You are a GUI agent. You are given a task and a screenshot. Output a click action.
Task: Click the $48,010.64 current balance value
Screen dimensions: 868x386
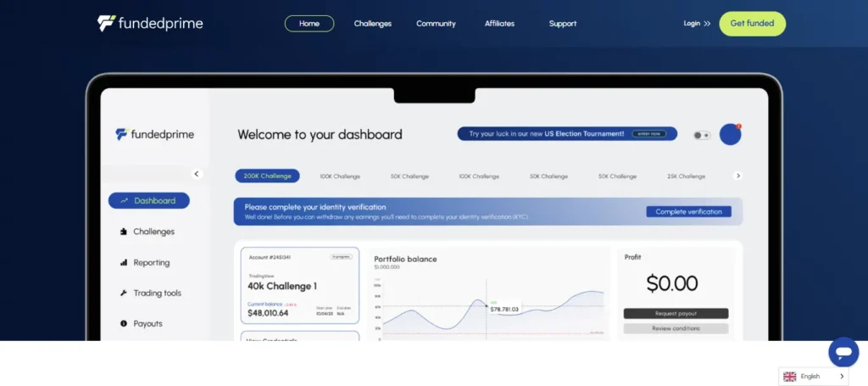(268, 313)
